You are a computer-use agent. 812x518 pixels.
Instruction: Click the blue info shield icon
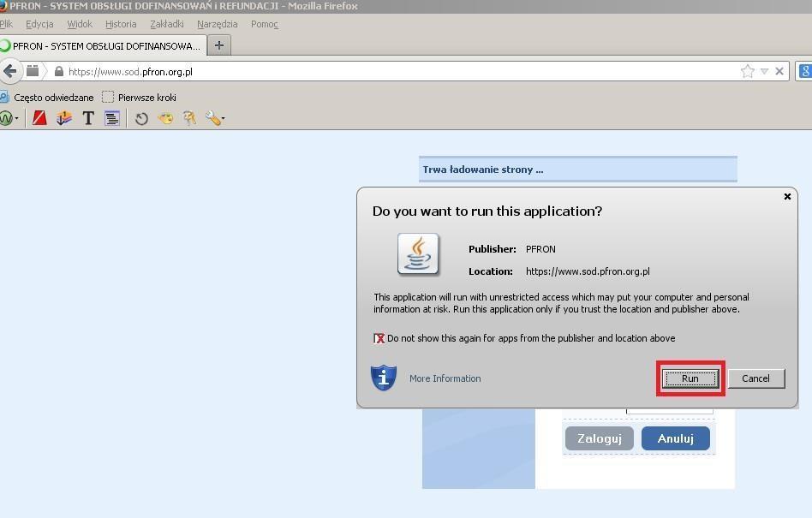[x=384, y=378]
